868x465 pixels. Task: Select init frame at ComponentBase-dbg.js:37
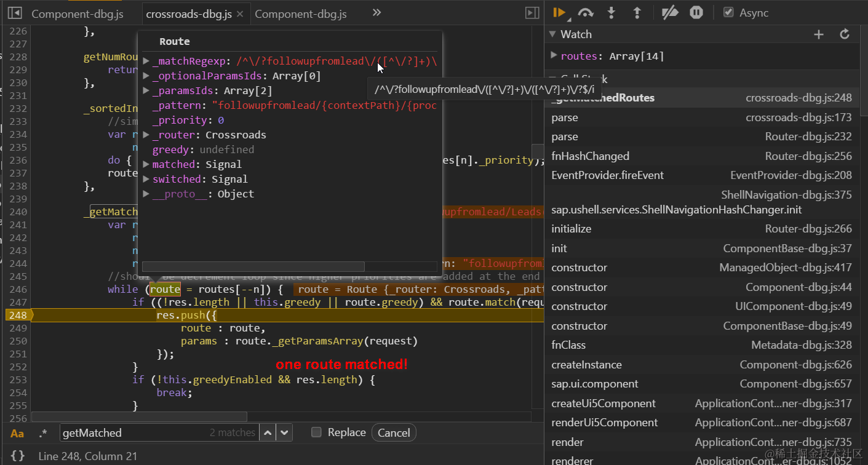point(702,248)
